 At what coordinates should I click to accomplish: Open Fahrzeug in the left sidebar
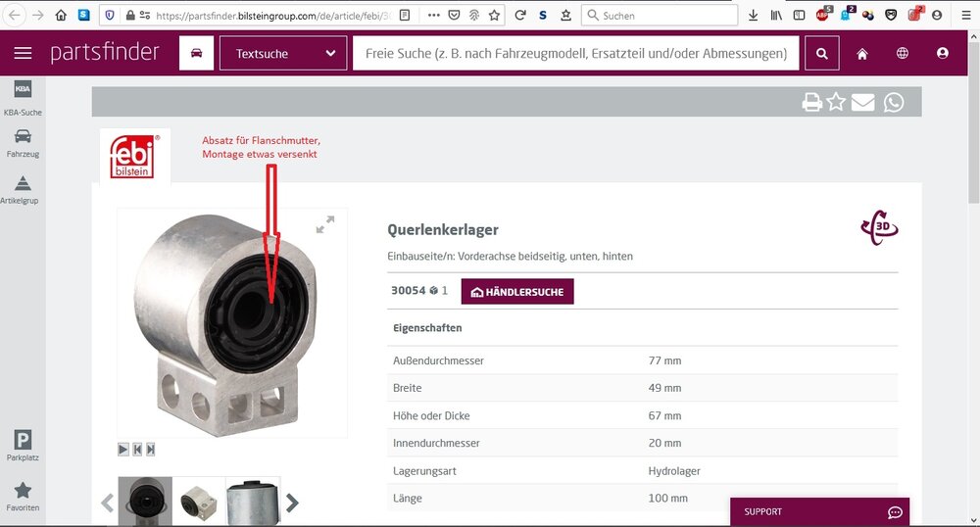click(23, 143)
